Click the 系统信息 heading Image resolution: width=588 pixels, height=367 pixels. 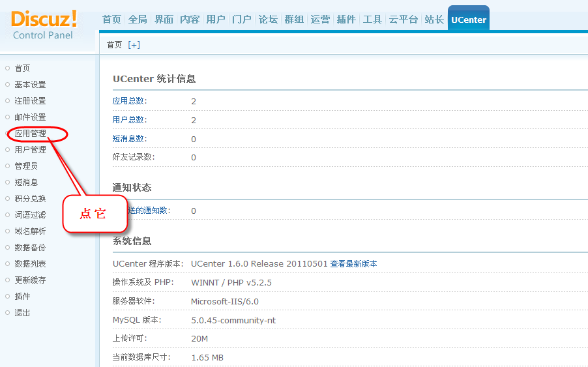point(132,241)
